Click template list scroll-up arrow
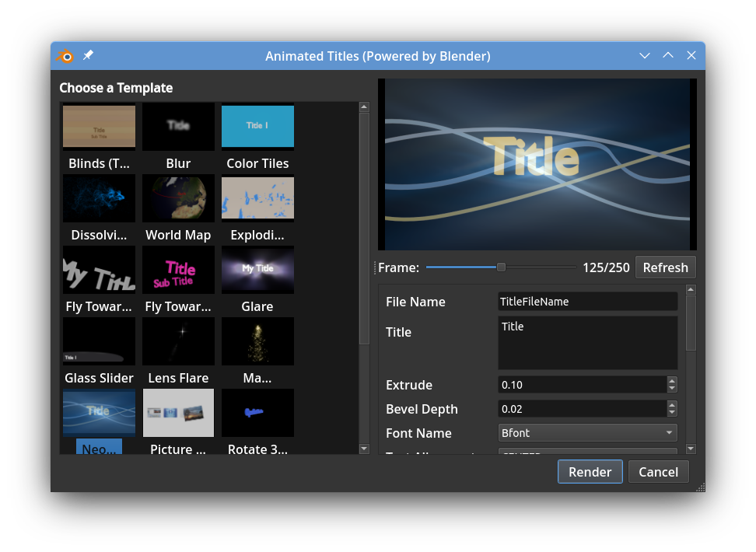 tap(364, 107)
